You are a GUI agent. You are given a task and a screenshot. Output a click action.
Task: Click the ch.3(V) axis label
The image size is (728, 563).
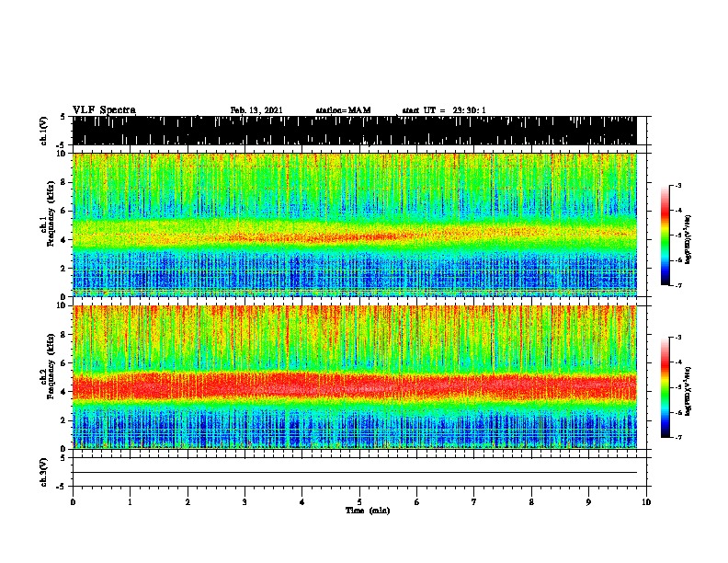pyautogui.click(x=44, y=472)
